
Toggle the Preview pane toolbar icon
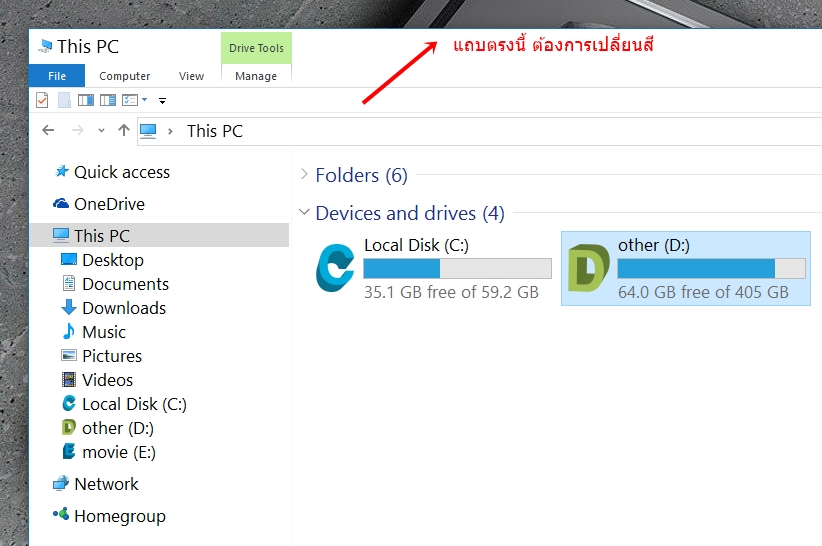[85, 100]
